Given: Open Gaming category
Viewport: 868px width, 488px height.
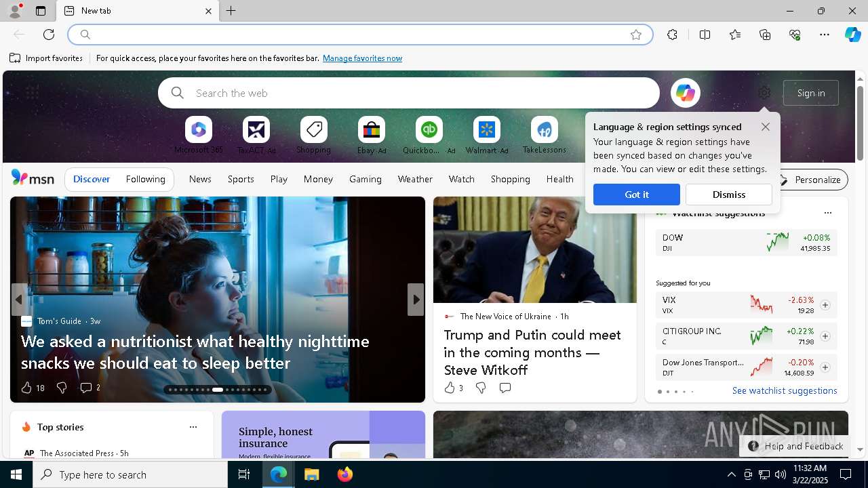Looking at the screenshot, I should point(366,179).
